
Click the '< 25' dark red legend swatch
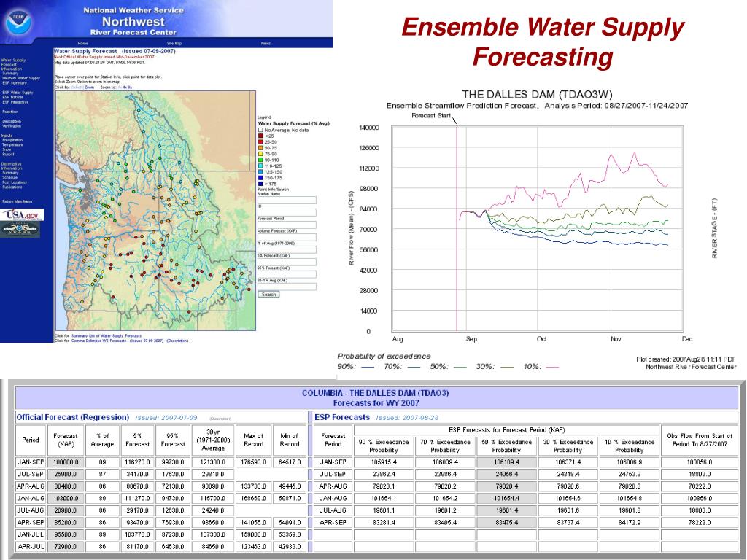(x=260, y=136)
